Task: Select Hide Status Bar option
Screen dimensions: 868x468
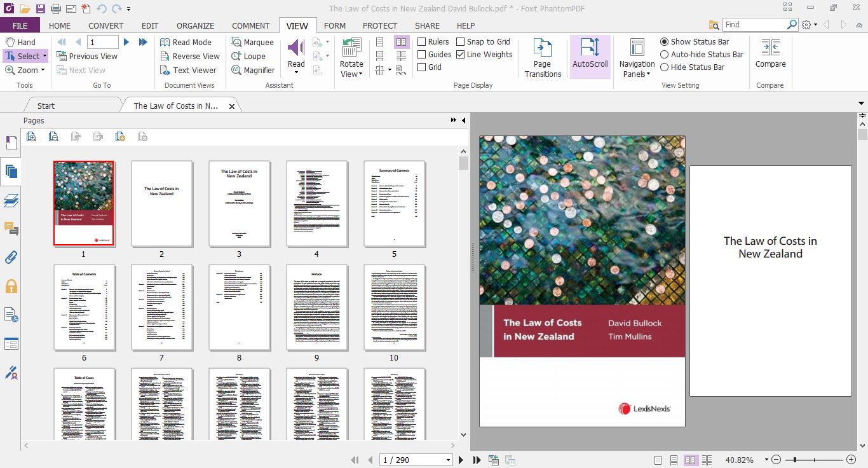Action: point(692,67)
